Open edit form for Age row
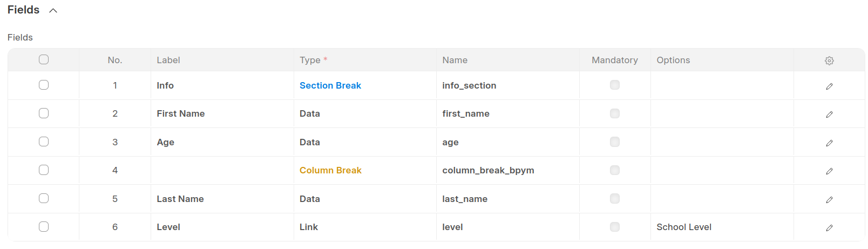The height and width of the screenshot is (249, 868). click(829, 143)
